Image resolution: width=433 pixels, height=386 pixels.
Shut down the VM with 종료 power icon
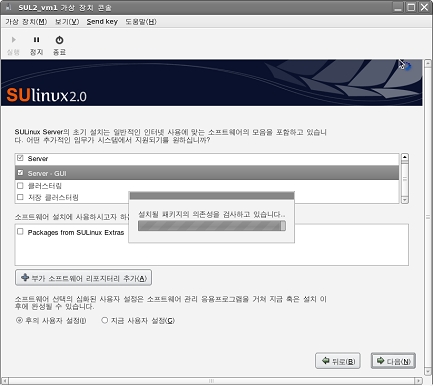(59, 40)
